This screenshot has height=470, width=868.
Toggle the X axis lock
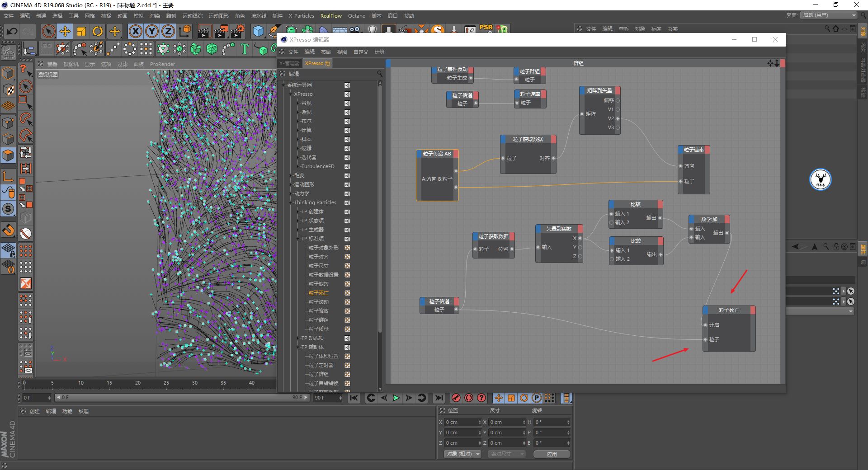[136, 31]
